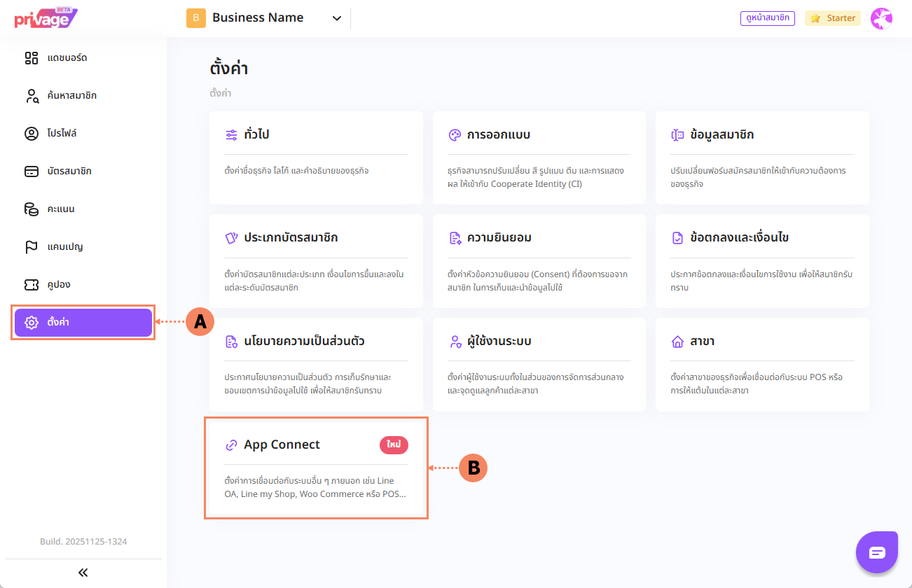Expand the Business Name dropdown

(x=336, y=18)
